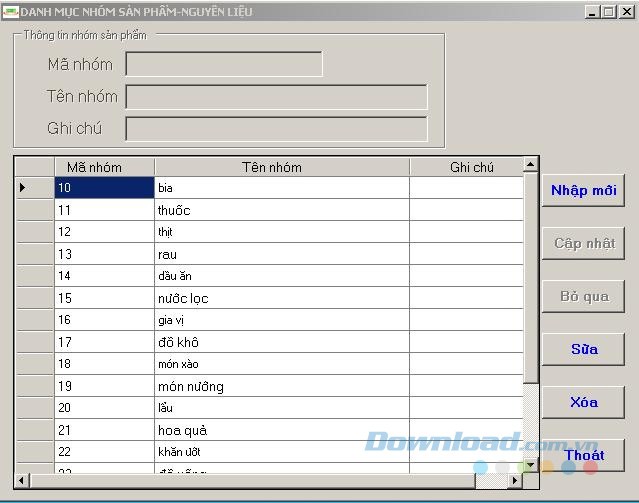Click the Xóa button

tap(583, 402)
